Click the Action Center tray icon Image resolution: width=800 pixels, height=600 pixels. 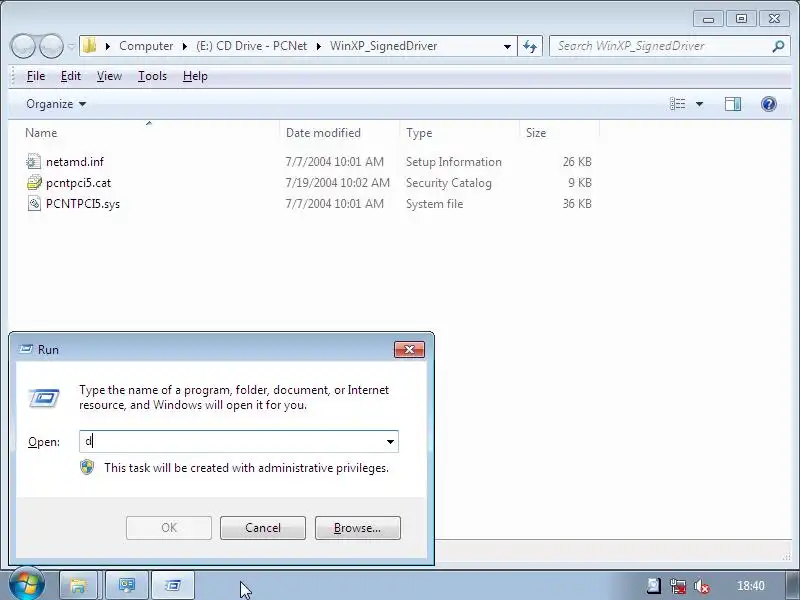point(654,586)
